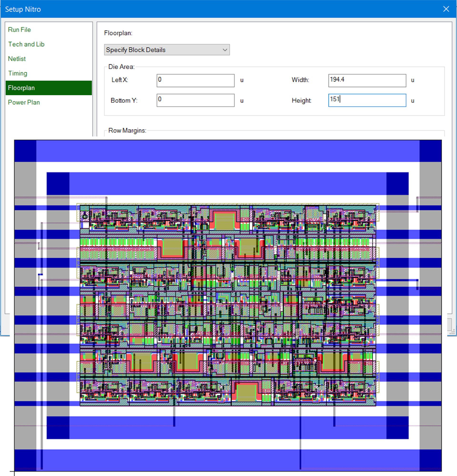Select Netlist in the sidebar
This screenshot has height=476, width=457.
point(17,59)
